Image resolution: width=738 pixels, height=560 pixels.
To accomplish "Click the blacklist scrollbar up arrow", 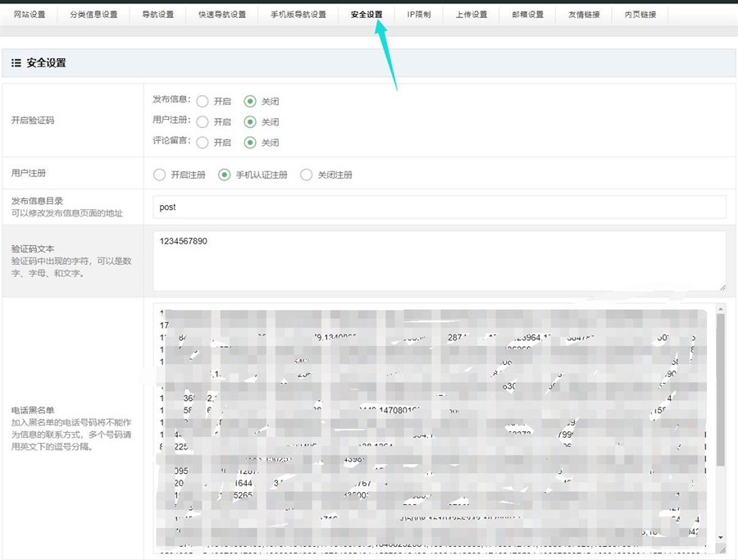I will coord(721,309).
